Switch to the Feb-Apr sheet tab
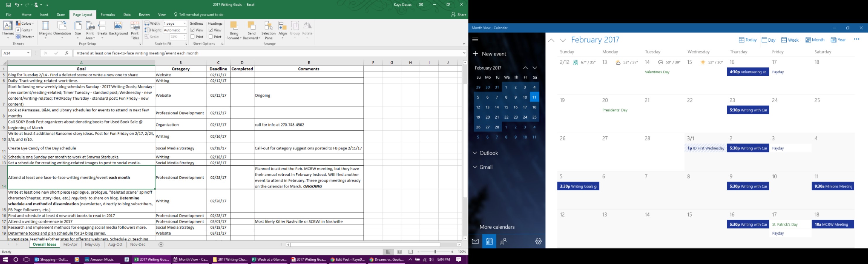868x264 pixels. pos(70,244)
